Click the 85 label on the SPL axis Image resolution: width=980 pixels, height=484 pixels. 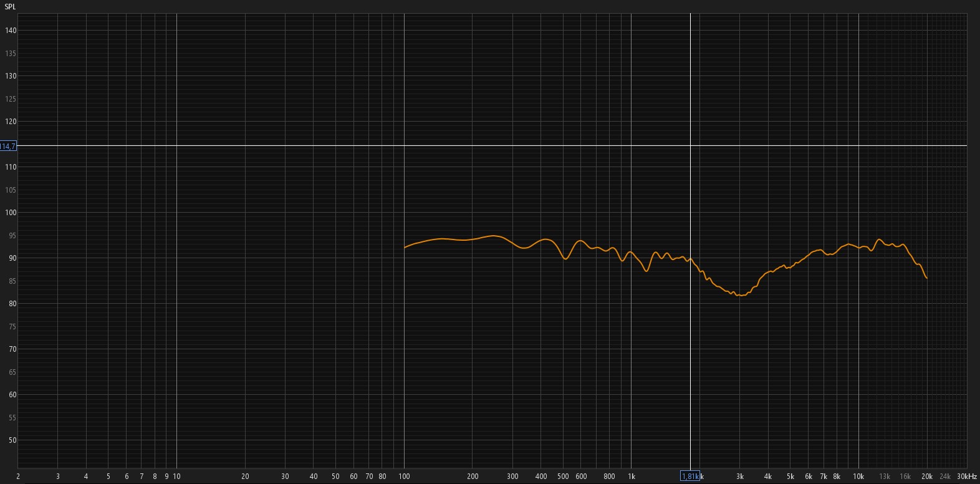[12, 281]
